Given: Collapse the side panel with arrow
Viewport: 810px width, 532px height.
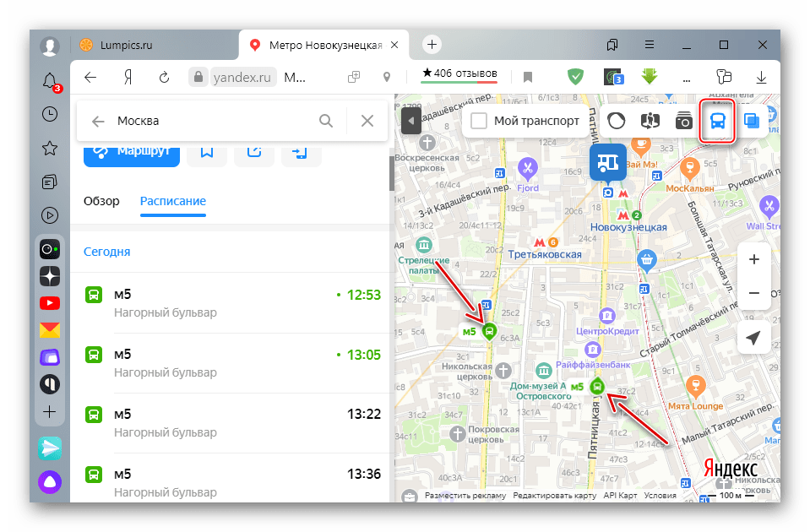Looking at the screenshot, I should coord(410,121).
